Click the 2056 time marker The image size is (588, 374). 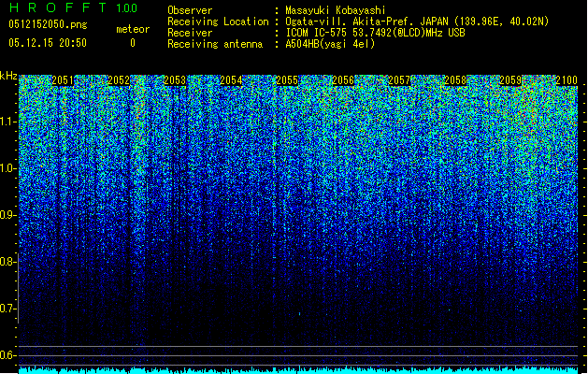pyautogui.click(x=343, y=80)
